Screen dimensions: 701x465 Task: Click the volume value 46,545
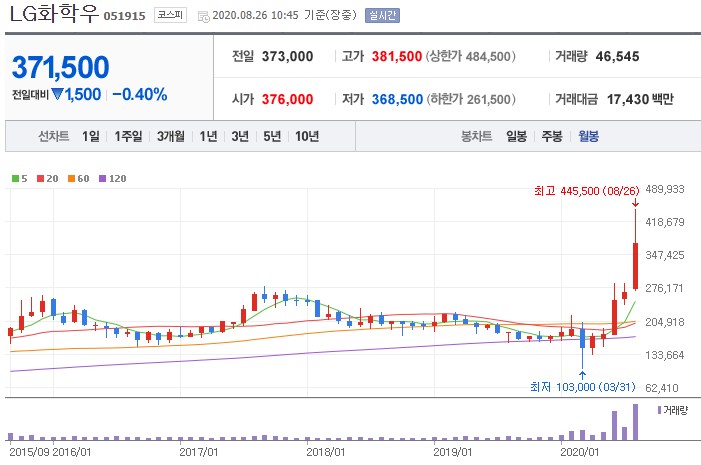[617, 56]
